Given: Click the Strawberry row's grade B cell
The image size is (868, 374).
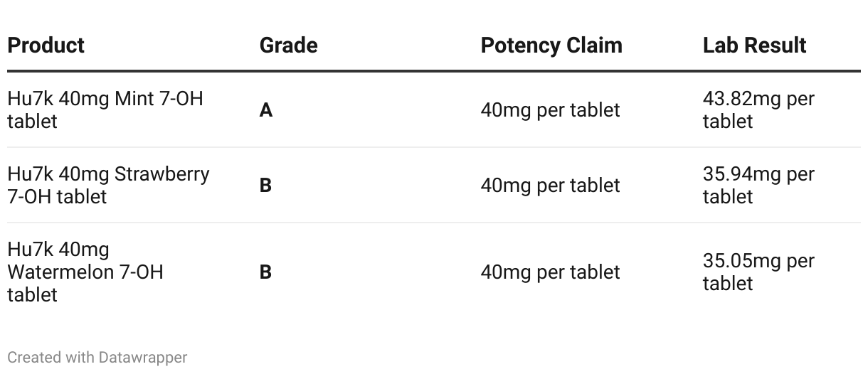Looking at the screenshot, I should 265,186.
